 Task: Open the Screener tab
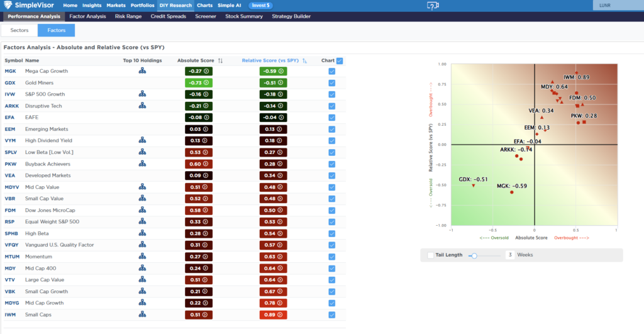coord(206,16)
